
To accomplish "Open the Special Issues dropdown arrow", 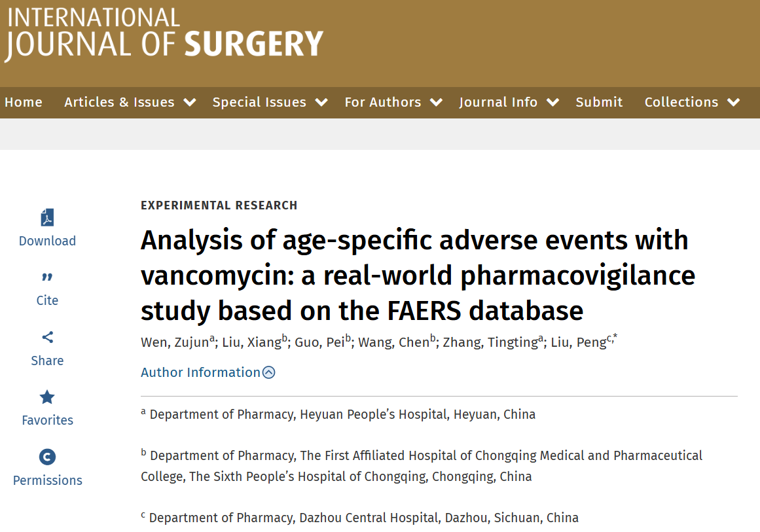I will point(321,102).
